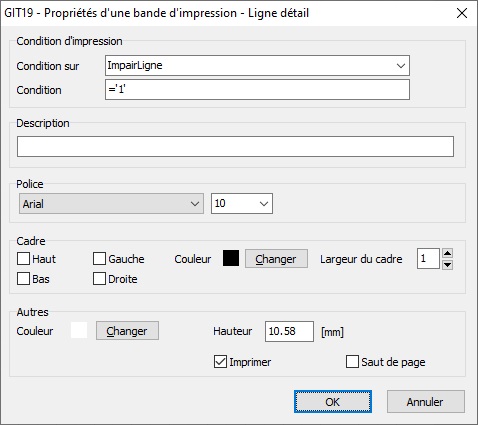Click Changer button for frame color

tap(276, 259)
